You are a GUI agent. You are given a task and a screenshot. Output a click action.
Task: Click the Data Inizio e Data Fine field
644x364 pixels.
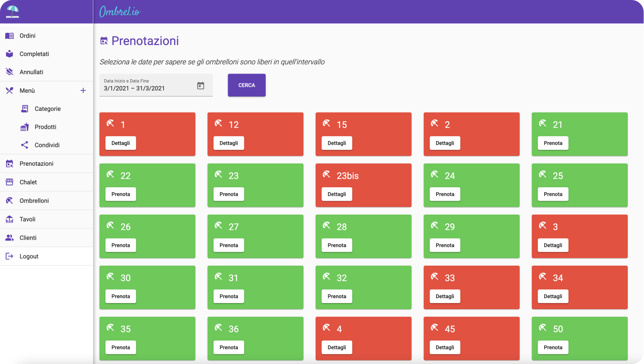156,85
